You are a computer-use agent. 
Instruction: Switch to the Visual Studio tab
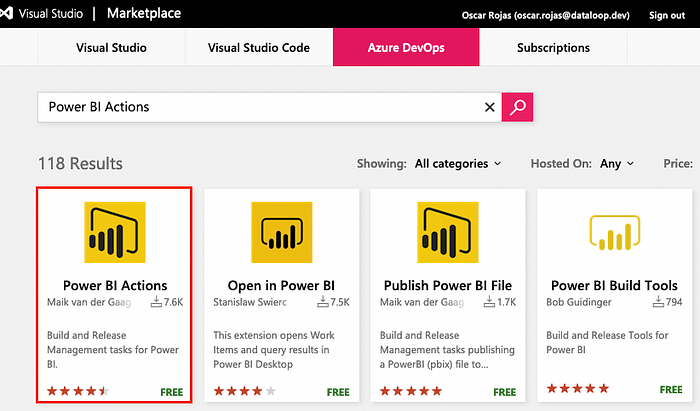point(111,47)
